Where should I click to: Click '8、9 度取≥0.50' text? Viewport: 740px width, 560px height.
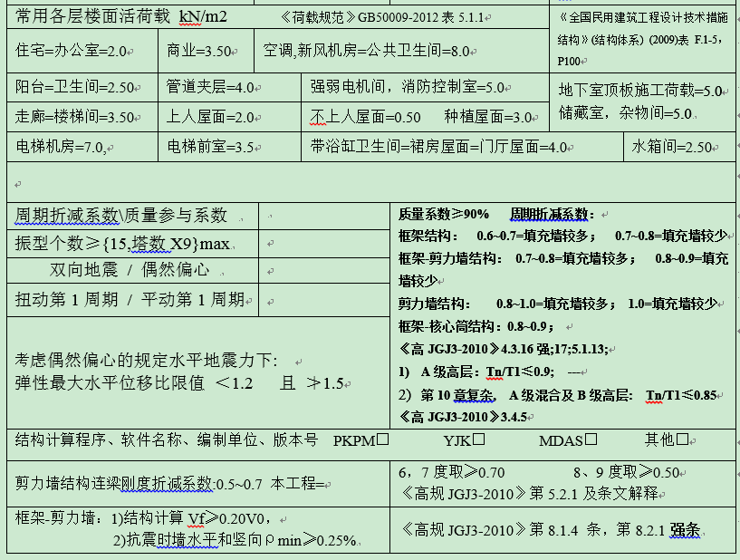coord(626,472)
